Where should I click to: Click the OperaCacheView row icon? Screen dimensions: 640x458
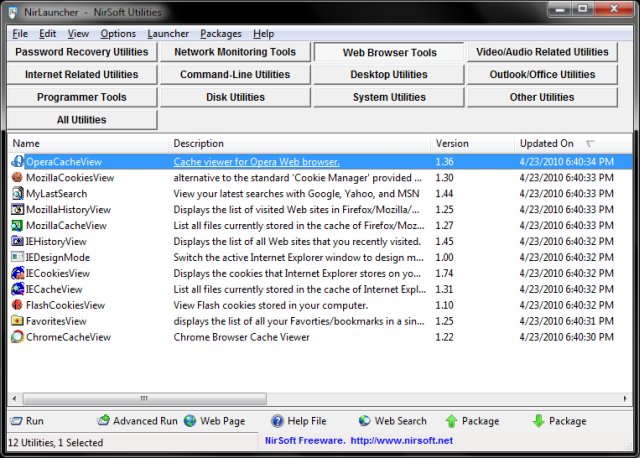(x=17, y=162)
